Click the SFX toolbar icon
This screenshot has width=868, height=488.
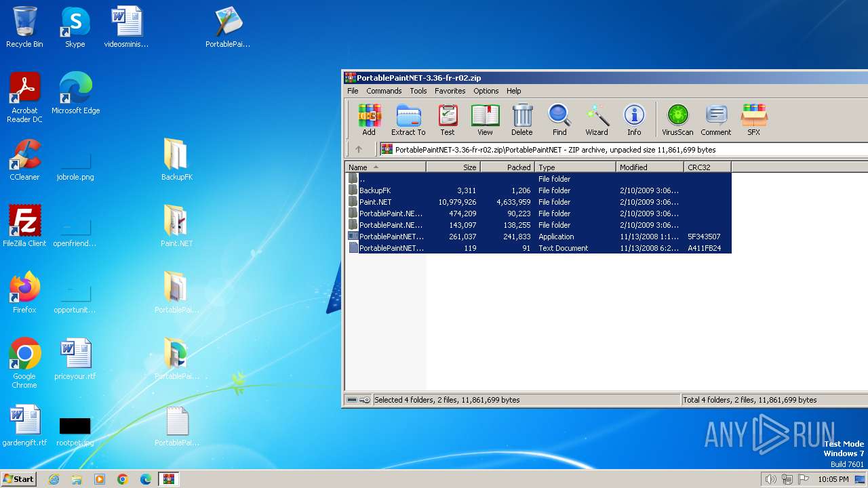753,120
